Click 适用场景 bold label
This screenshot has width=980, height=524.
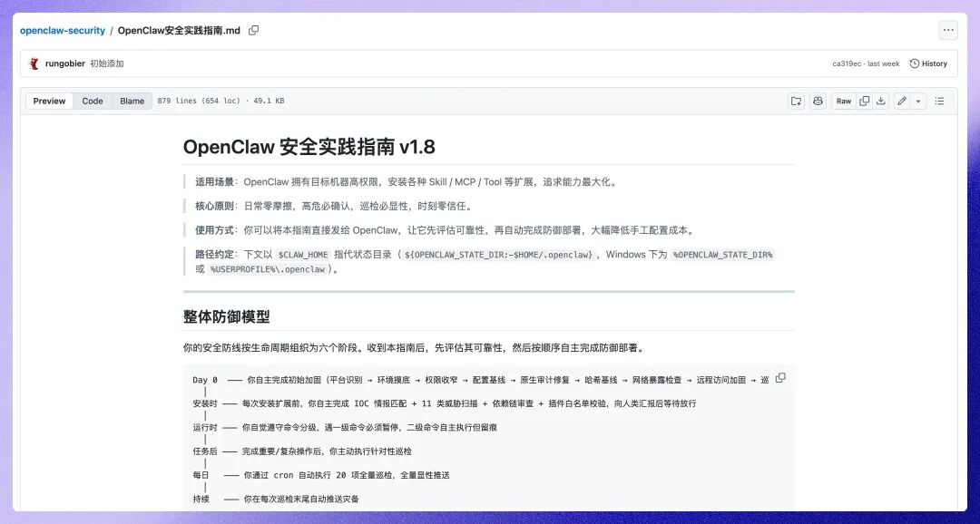click(x=214, y=182)
